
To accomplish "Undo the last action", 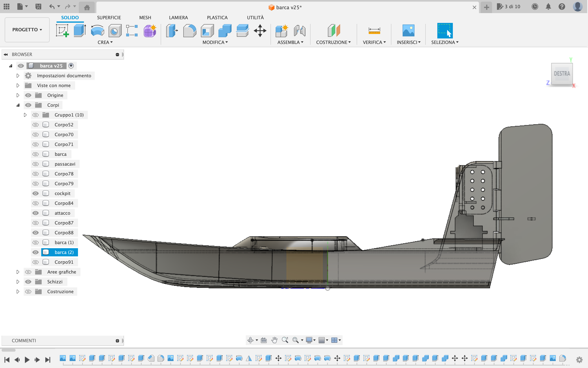I will pos(52,7).
